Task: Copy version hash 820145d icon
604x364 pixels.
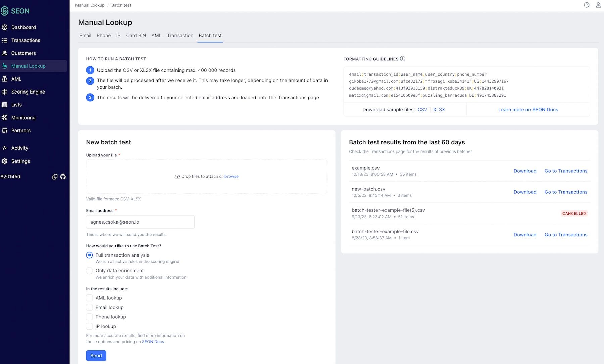Action: point(55,177)
